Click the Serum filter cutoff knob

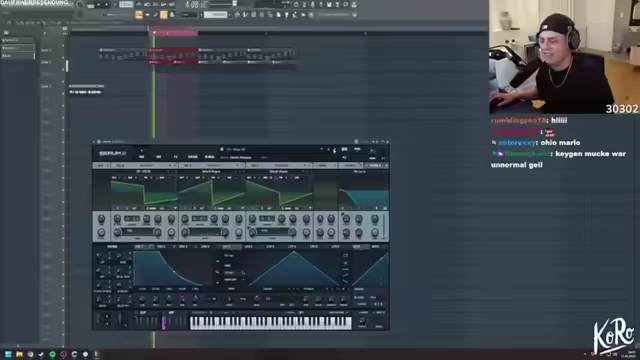[346, 219]
